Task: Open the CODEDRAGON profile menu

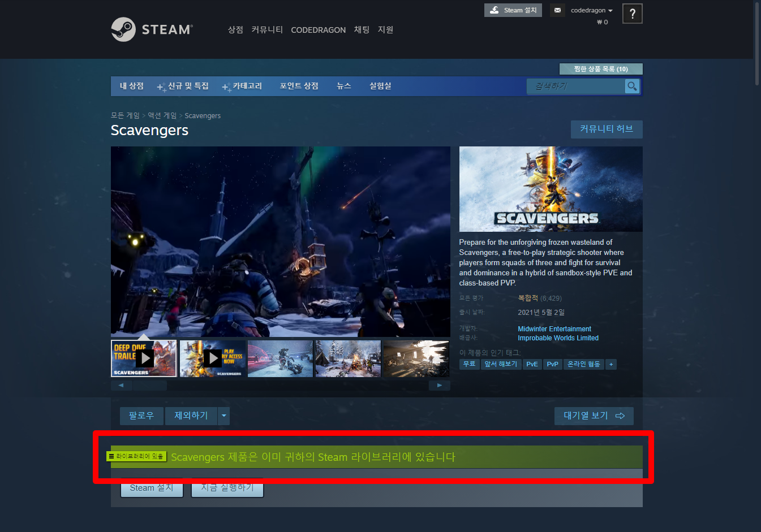Action: [318, 30]
